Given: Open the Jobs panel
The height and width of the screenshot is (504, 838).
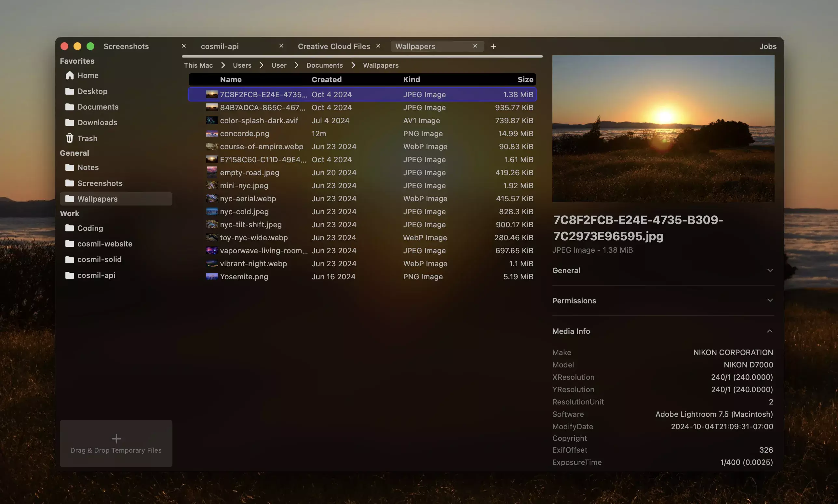Looking at the screenshot, I should [768, 46].
